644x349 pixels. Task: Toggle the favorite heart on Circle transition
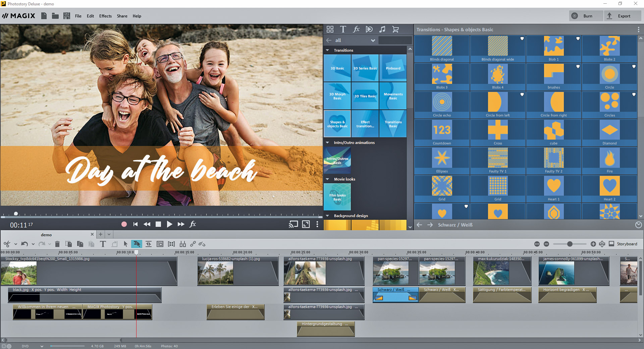point(634,66)
